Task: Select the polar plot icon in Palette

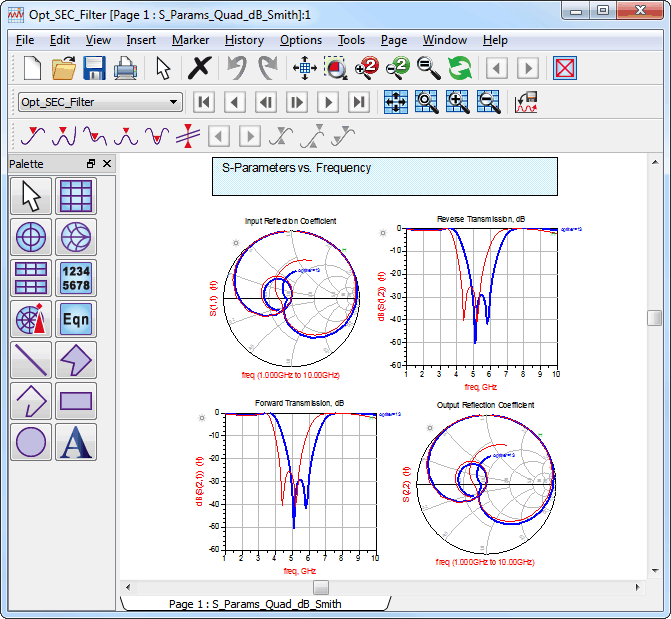Action: 31,237
